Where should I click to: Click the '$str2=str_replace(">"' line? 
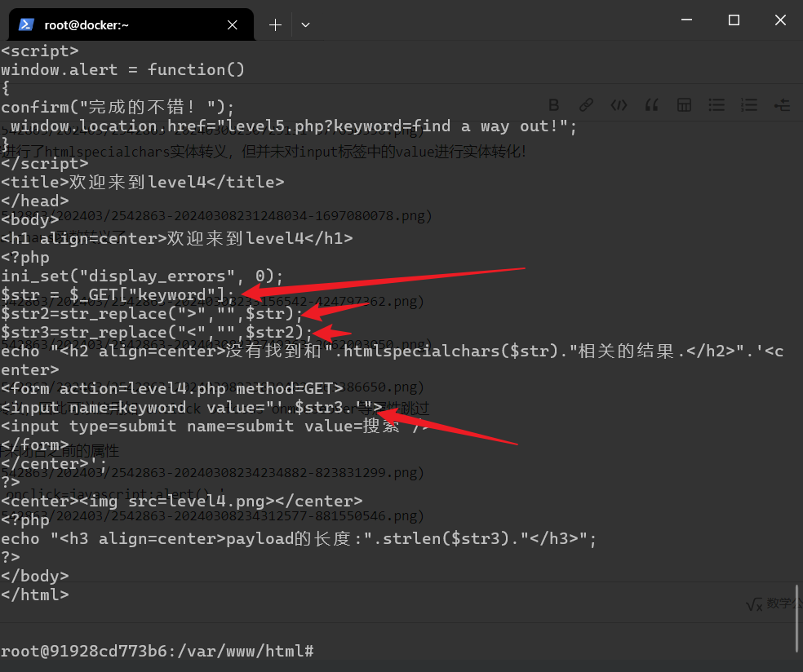(152, 313)
